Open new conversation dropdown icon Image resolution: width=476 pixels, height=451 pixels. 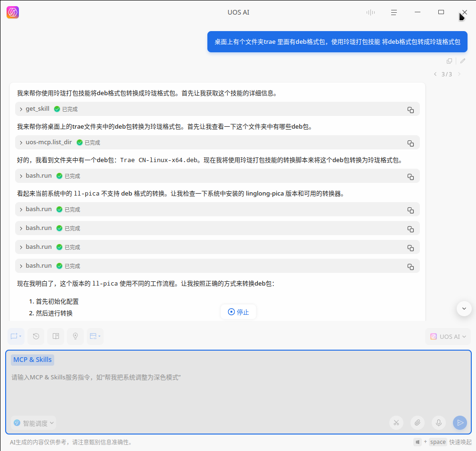pos(16,336)
